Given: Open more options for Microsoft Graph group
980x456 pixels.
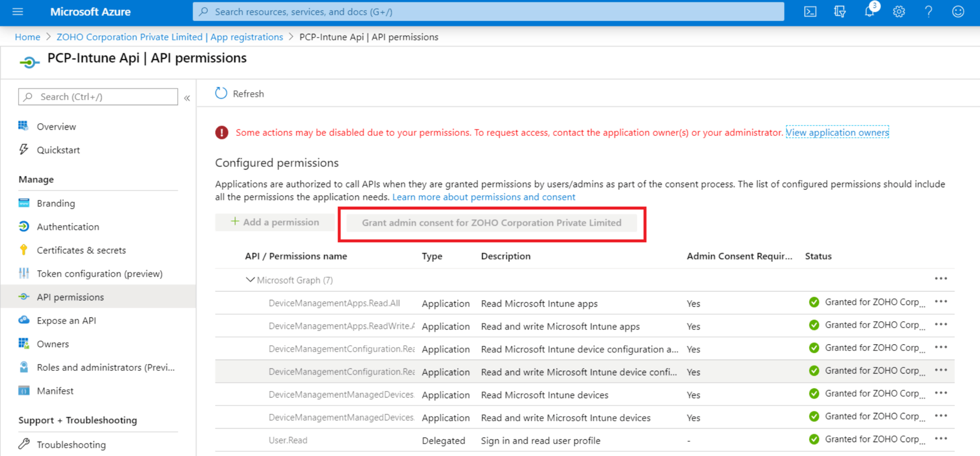Looking at the screenshot, I should pos(941,279).
